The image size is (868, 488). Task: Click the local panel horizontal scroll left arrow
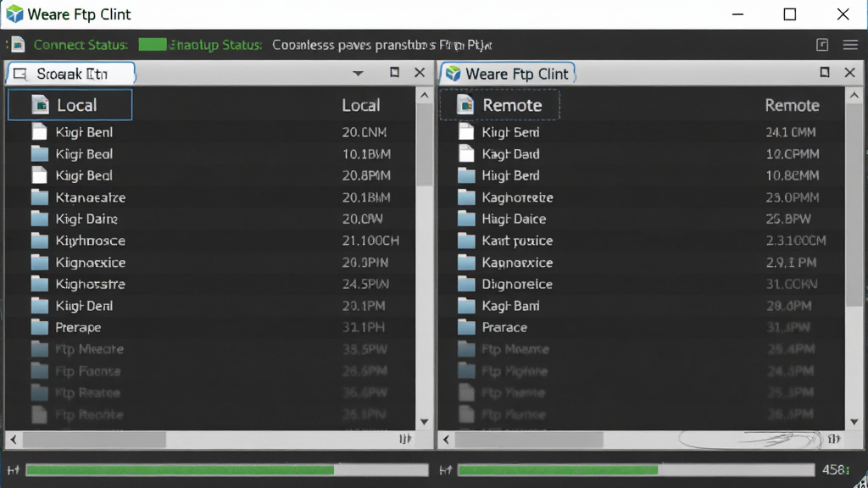[14, 440]
